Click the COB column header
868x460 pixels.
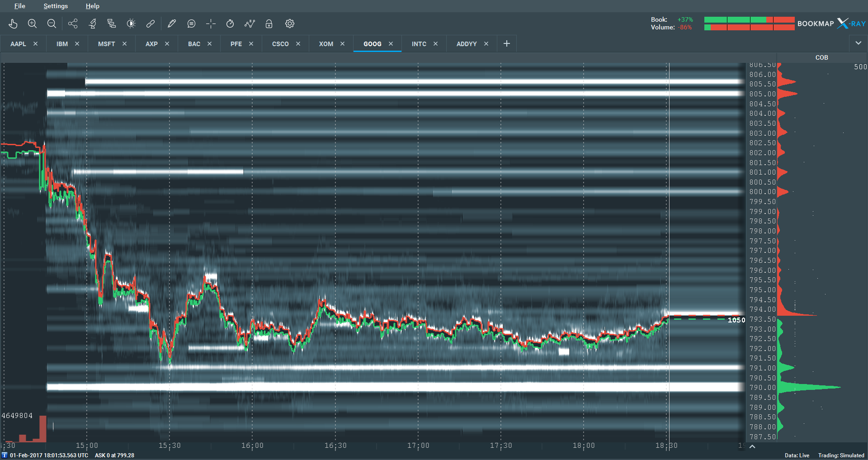pos(821,57)
